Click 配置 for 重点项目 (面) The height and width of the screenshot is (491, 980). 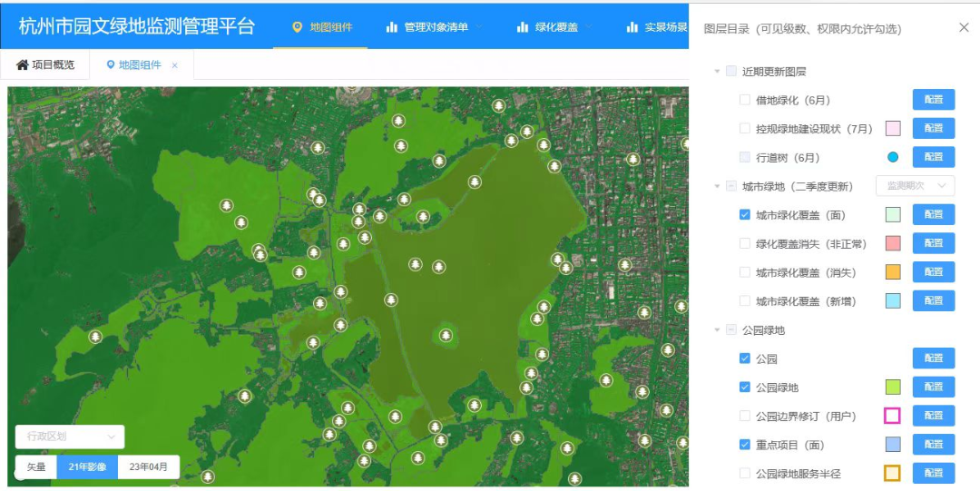[933, 445]
